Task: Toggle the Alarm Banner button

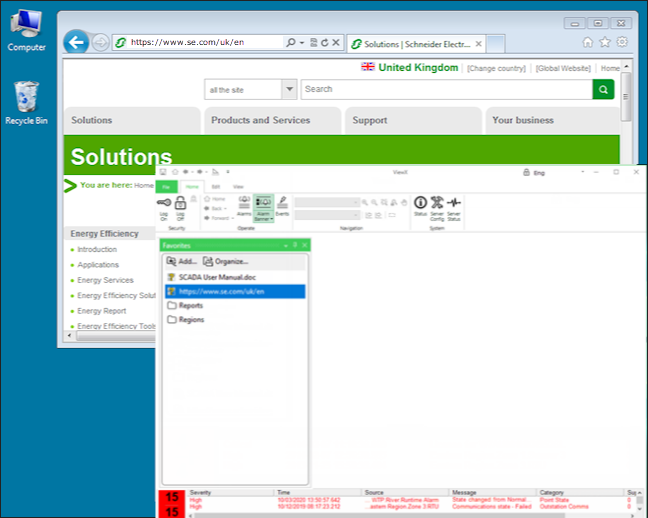Action: coord(264,203)
